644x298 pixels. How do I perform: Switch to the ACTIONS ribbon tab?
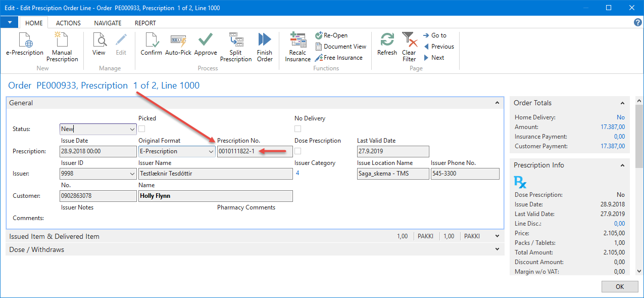(x=68, y=23)
